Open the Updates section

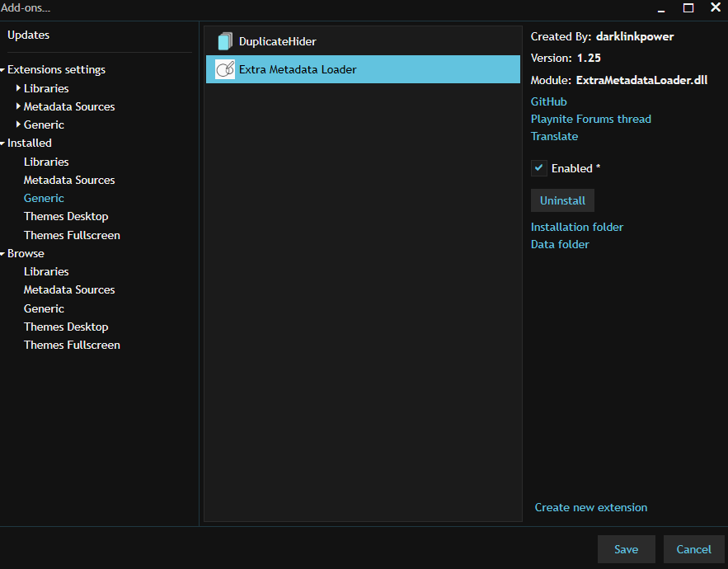pyautogui.click(x=28, y=35)
